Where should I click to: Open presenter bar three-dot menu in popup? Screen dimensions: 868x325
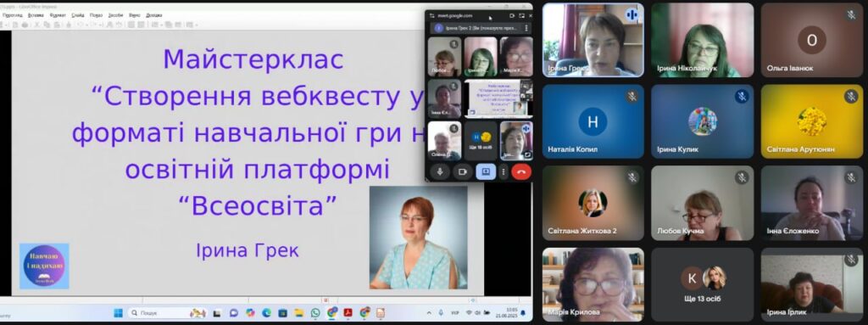tap(526, 28)
